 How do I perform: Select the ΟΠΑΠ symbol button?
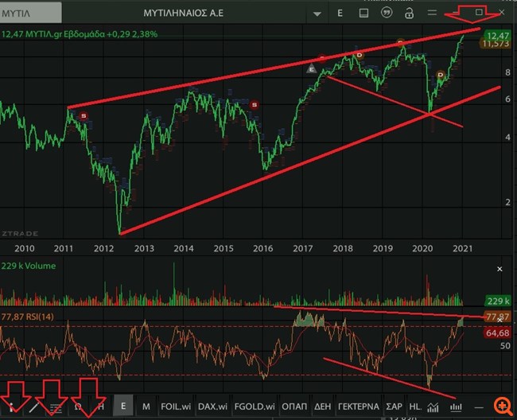(x=296, y=406)
